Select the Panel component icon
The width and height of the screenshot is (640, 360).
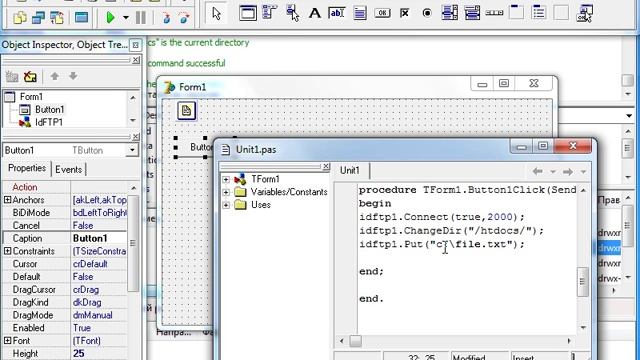561,12
